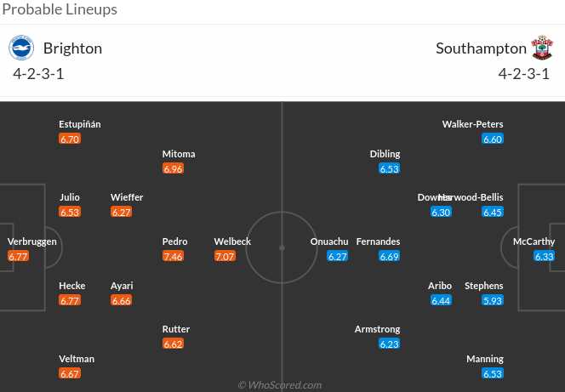
Task: Click Rutter's 6.62 rating badge
Action: (173, 344)
